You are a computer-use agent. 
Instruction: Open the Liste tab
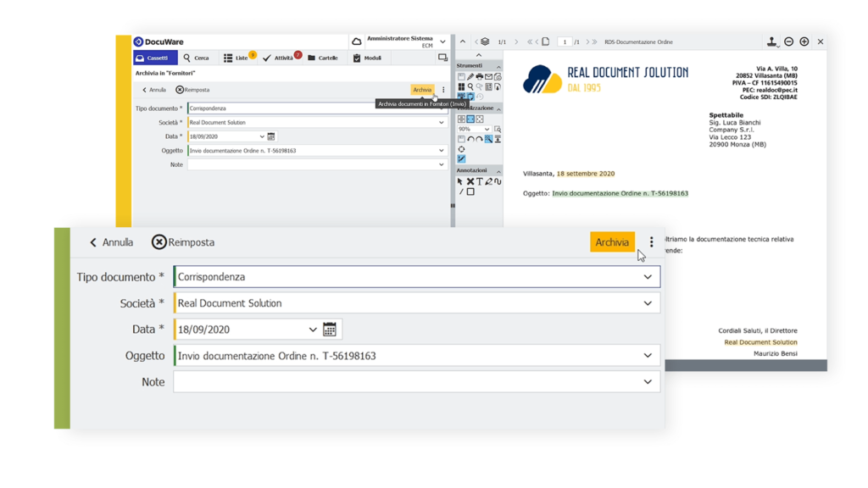point(236,58)
